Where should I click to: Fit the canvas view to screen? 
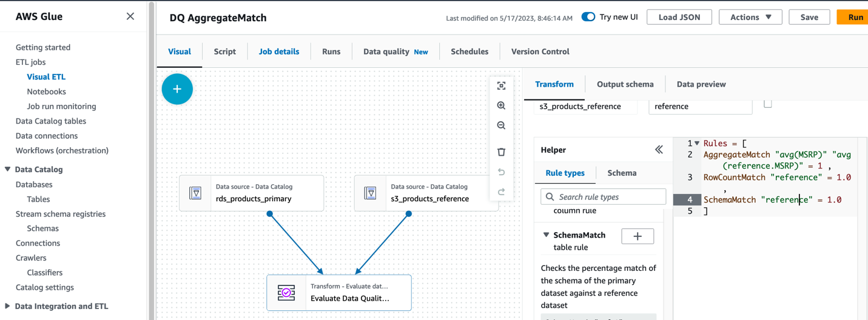coord(501,86)
